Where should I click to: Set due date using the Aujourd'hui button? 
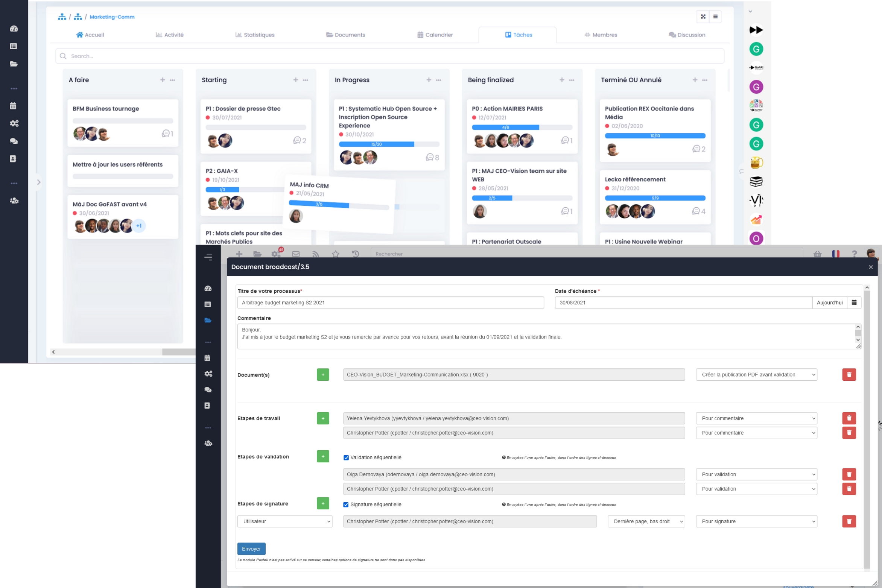[829, 302]
